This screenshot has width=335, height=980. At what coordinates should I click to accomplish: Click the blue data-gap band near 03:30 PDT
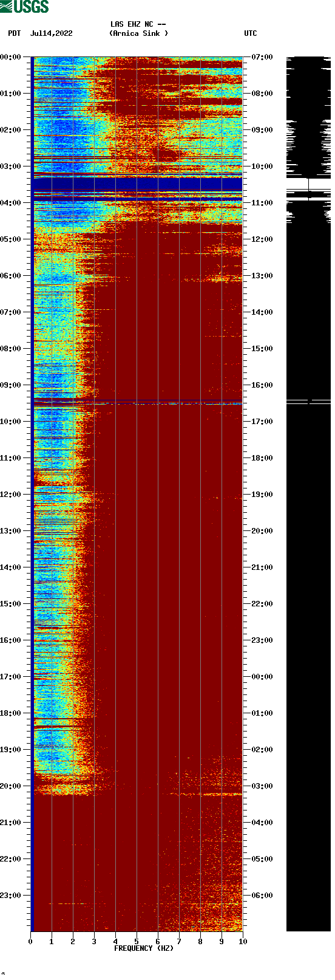137,184
